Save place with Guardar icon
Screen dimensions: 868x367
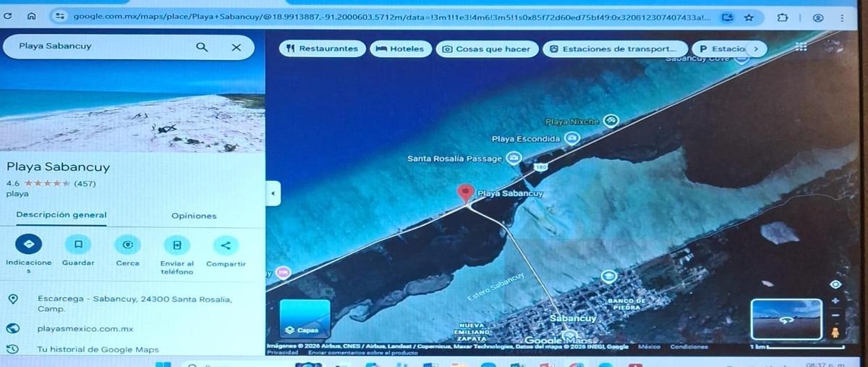click(x=78, y=244)
